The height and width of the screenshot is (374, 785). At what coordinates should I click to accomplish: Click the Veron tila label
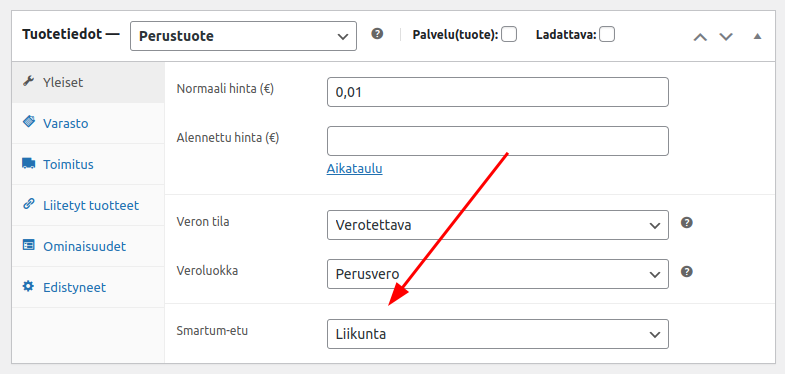click(x=203, y=222)
